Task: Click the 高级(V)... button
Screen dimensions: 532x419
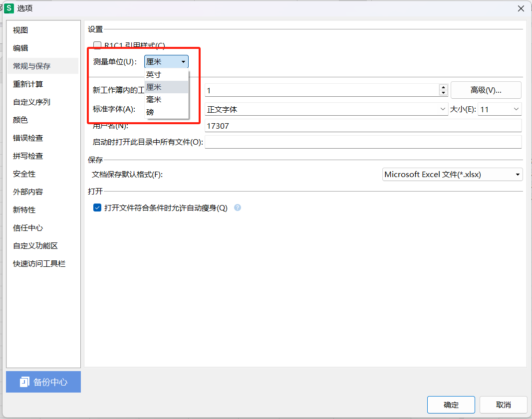Action: (x=486, y=90)
